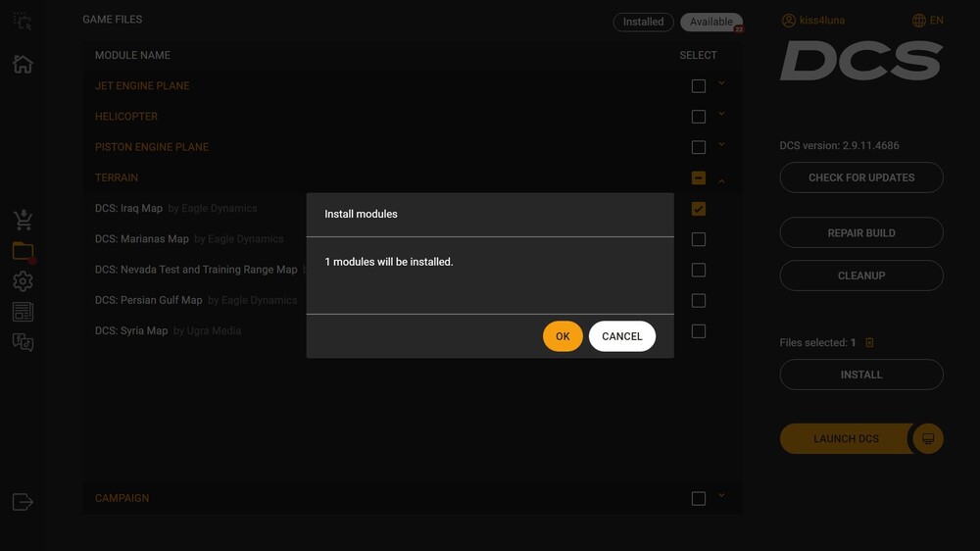
Task: Switch to the Available tab
Action: [x=711, y=22]
